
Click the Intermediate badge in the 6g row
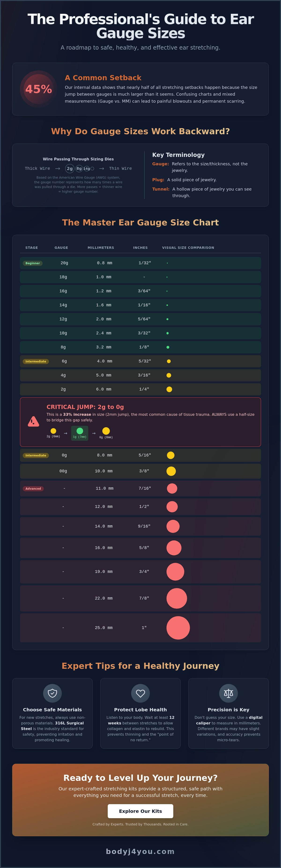[x=36, y=361]
